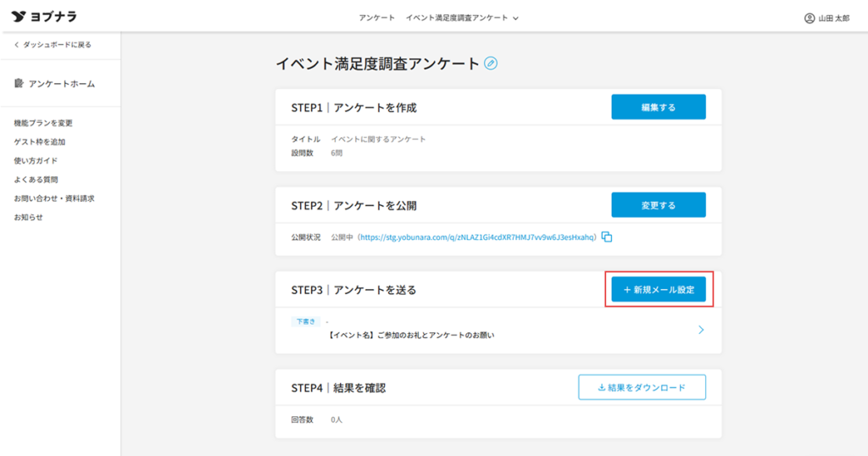
Task: Click 結果をダウンロード button
Action: (642, 387)
